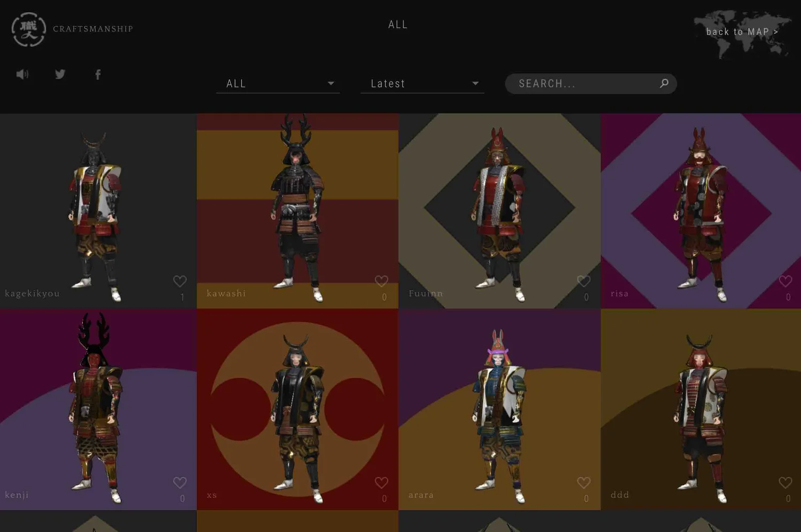The image size is (801, 532).
Task: Open the arara samurai card
Action: point(499,409)
